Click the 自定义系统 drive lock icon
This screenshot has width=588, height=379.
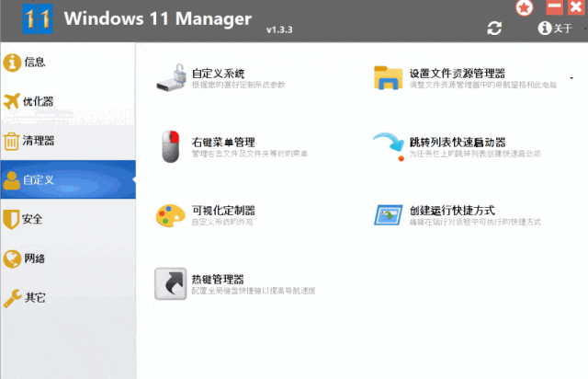(171, 77)
